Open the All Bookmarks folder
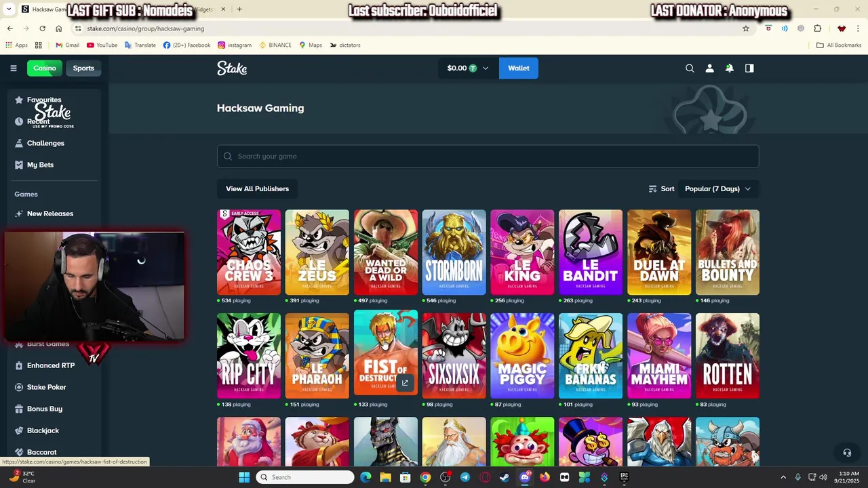The width and height of the screenshot is (868, 488). tap(839, 45)
